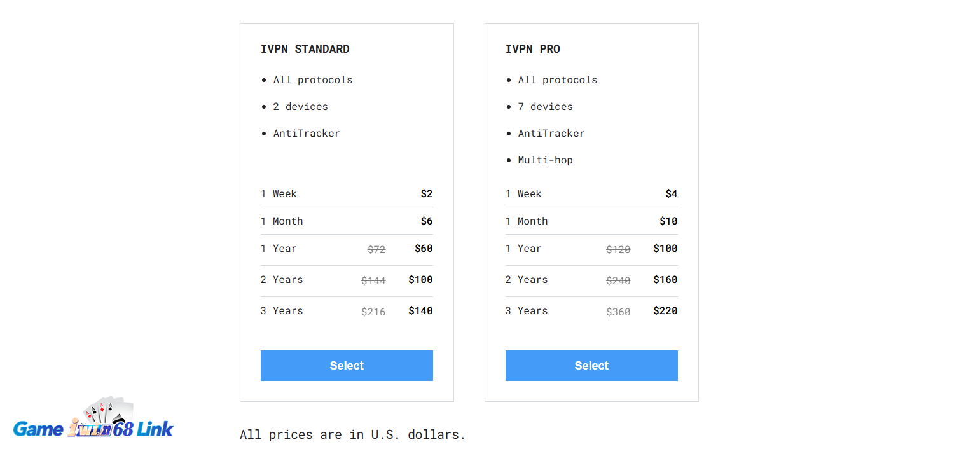Click the 7 devices feature text
The width and height of the screenshot is (980, 463).
point(545,107)
